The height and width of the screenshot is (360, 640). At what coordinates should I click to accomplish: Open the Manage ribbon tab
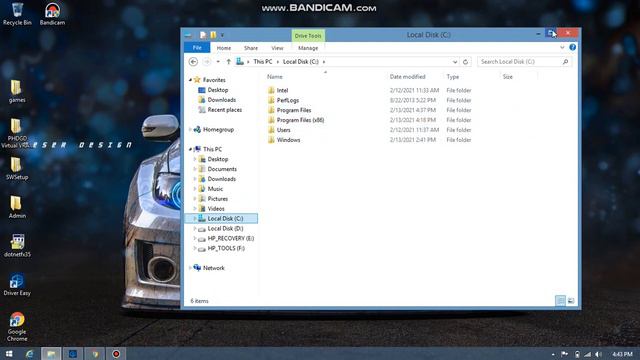pyautogui.click(x=308, y=48)
